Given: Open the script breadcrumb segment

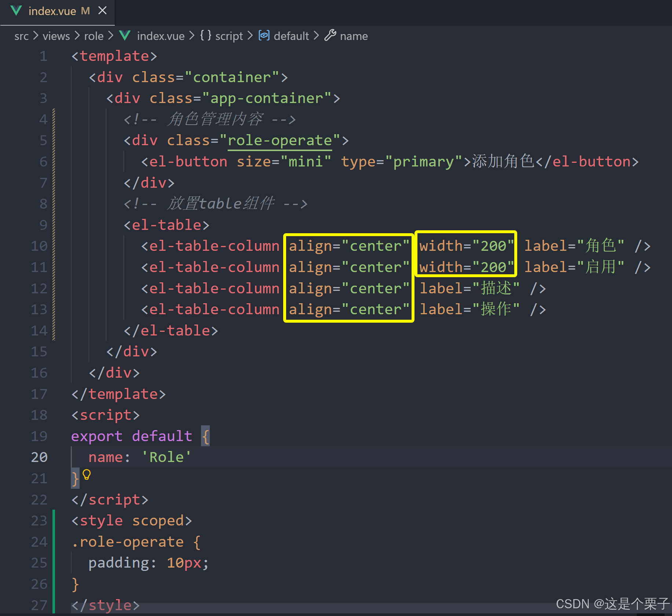Looking at the screenshot, I should pyautogui.click(x=229, y=36).
